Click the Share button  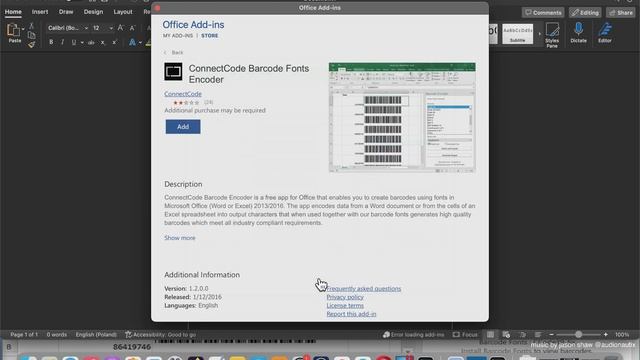(620, 13)
